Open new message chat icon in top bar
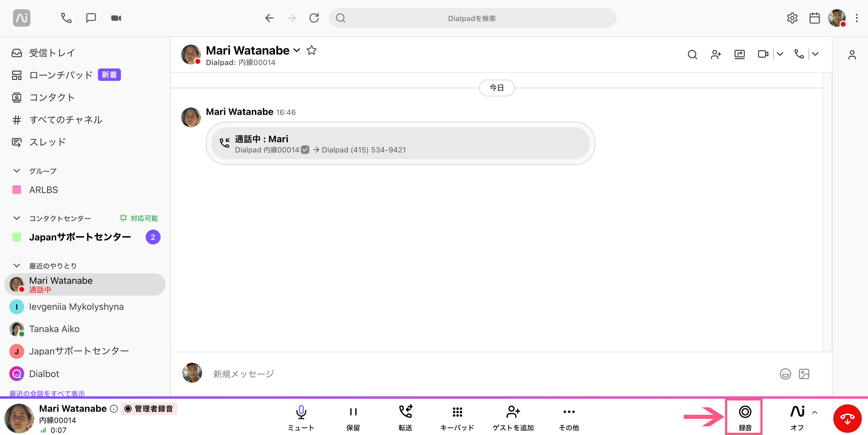This screenshot has height=435, width=868. pyautogui.click(x=91, y=18)
